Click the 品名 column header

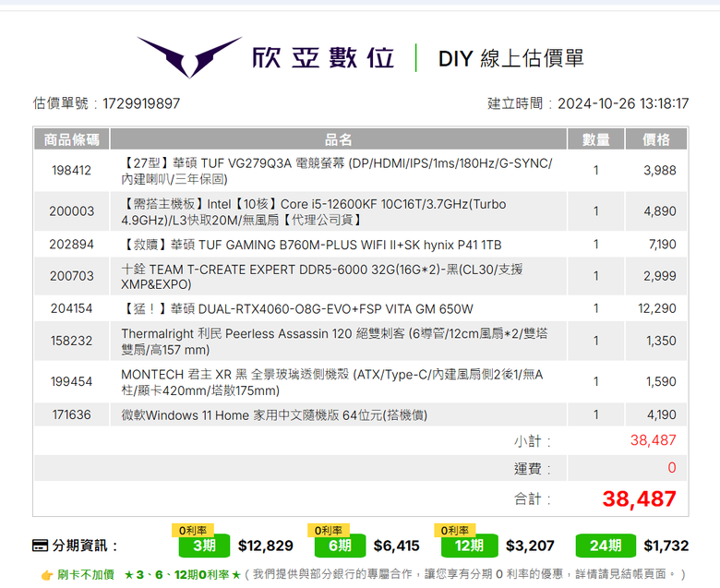[339, 139]
